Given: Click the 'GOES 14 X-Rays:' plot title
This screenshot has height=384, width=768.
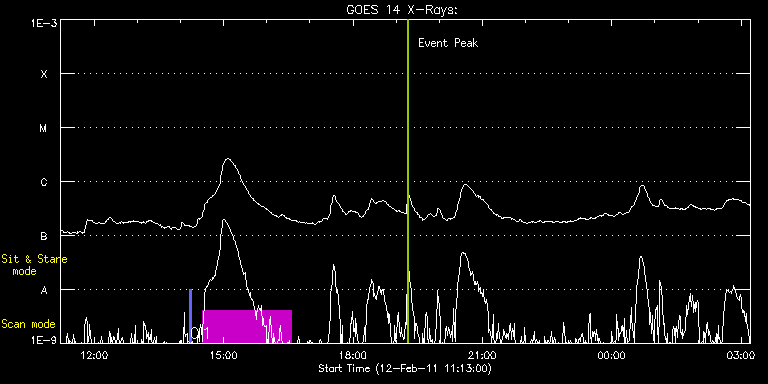Looking at the screenshot, I should point(401,10).
